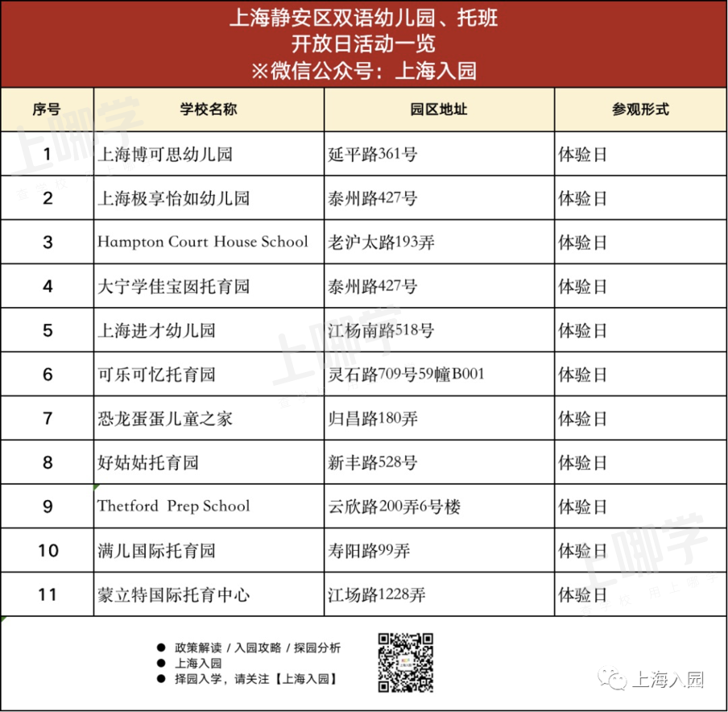728x712 pixels.
Task: Click the school name 蒙立特国际托育中心
Action: pyautogui.click(x=174, y=595)
